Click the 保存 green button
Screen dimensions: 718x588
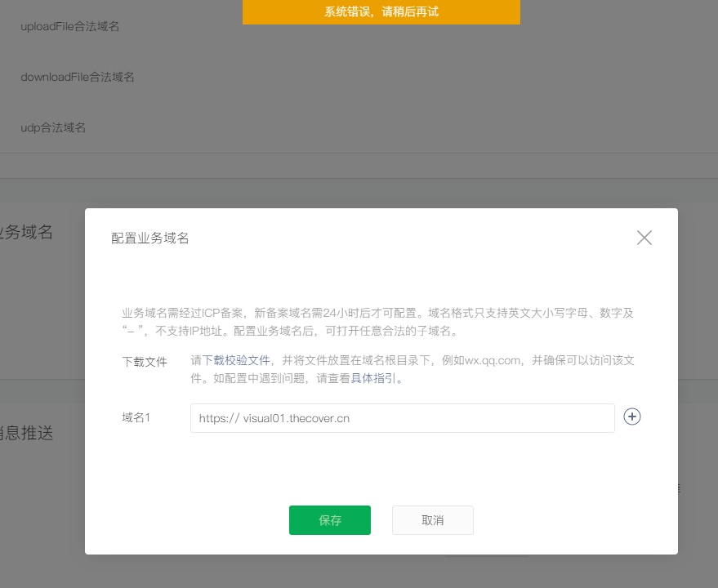pos(330,520)
